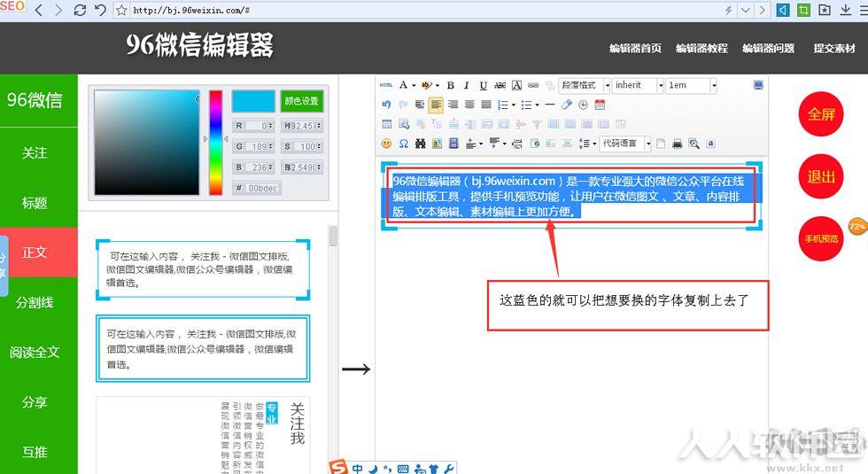Click the red 全屏 round button
868x474 pixels.
821,114
